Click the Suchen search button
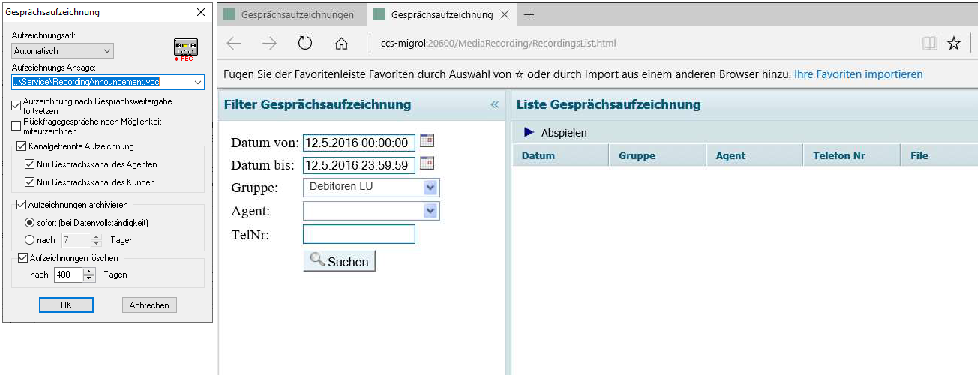 339,261
